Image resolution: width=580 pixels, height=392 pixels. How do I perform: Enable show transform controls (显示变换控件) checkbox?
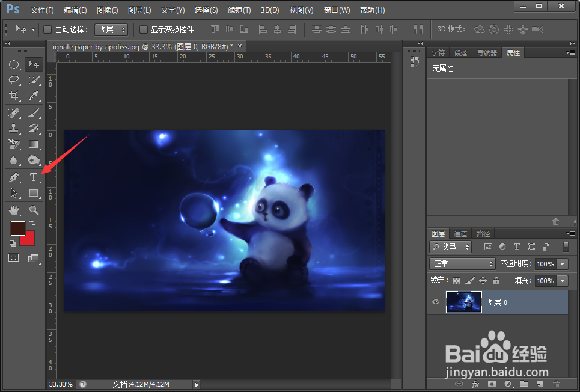click(x=144, y=29)
